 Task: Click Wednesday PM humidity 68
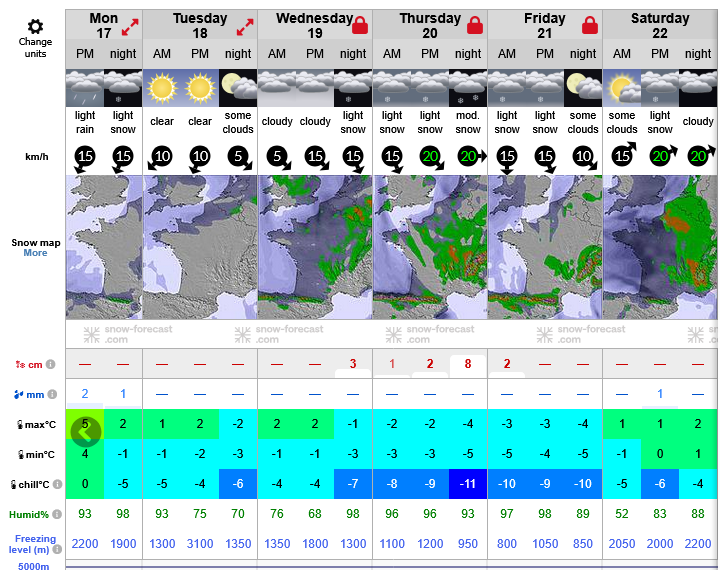315,514
